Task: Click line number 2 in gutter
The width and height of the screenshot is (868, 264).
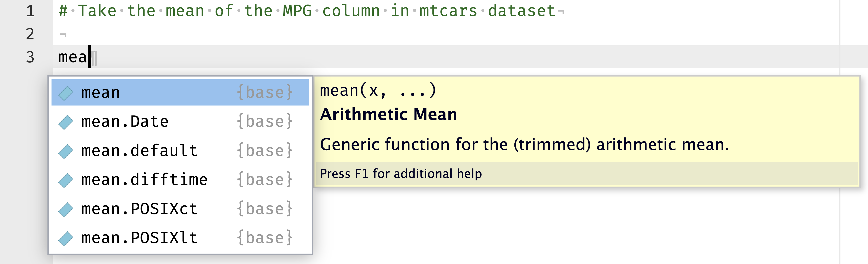Action: (x=30, y=34)
